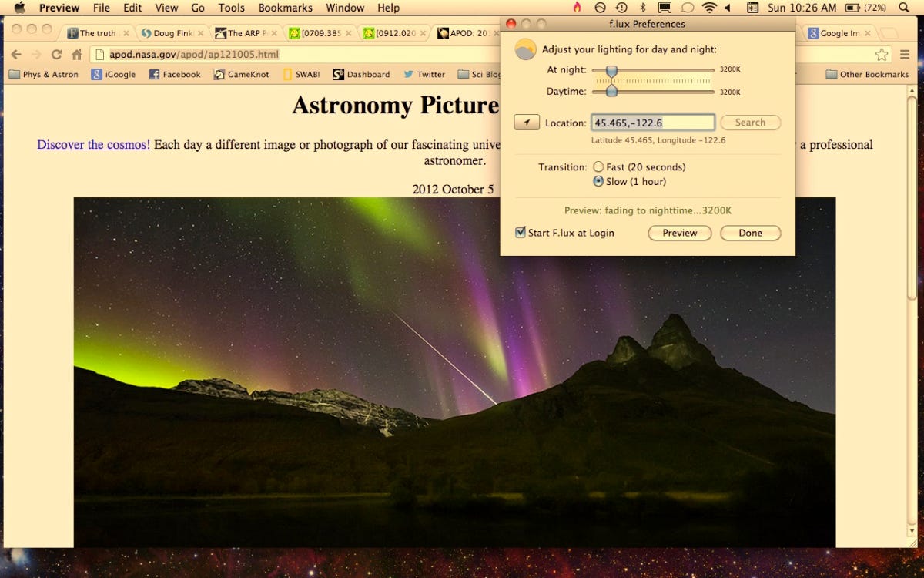
Task: Open the Chrome menu hamburger icon
Action: click(x=905, y=54)
